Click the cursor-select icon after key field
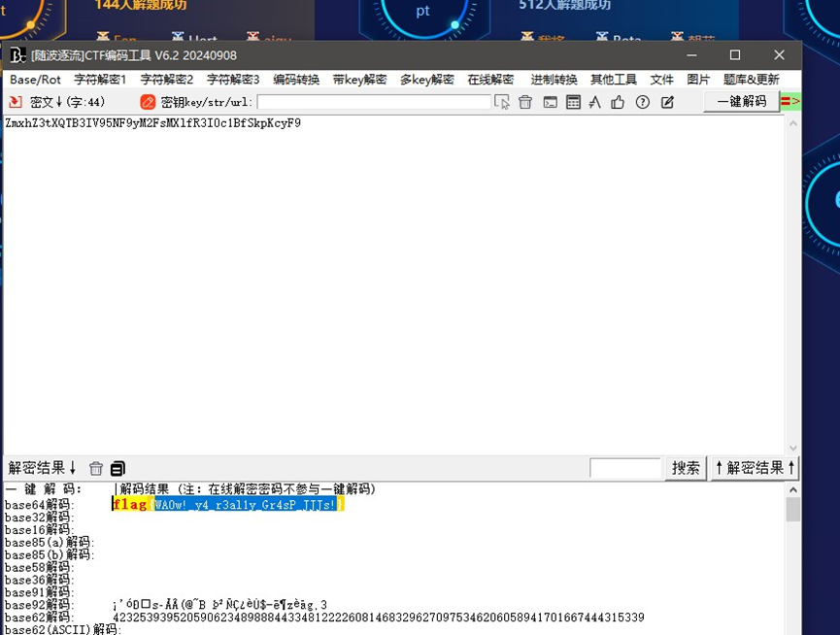Screen dimensions: 840x635 502,102
